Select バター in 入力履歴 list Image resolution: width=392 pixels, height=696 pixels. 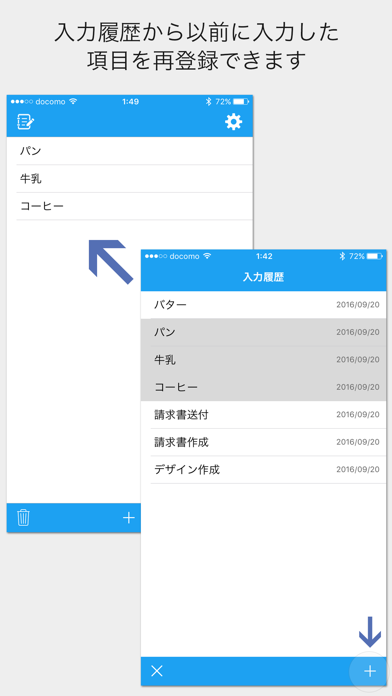click(x=264, y=305)
